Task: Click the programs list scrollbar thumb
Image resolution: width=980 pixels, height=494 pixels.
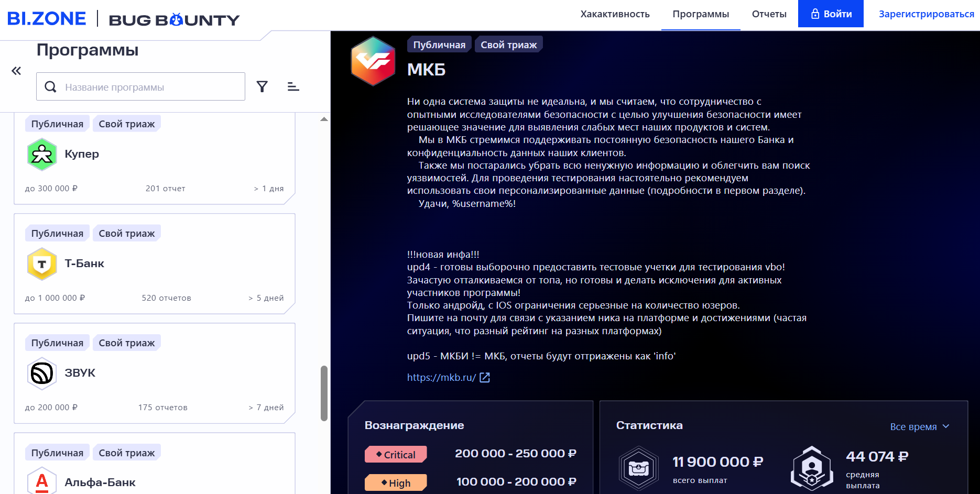Action: coord(324,393)
